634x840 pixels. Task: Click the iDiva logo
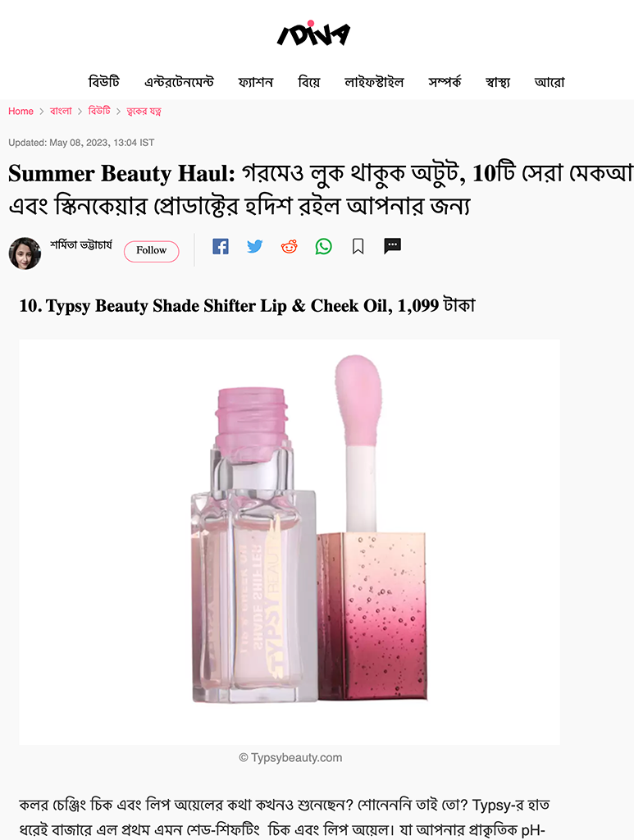314,34
